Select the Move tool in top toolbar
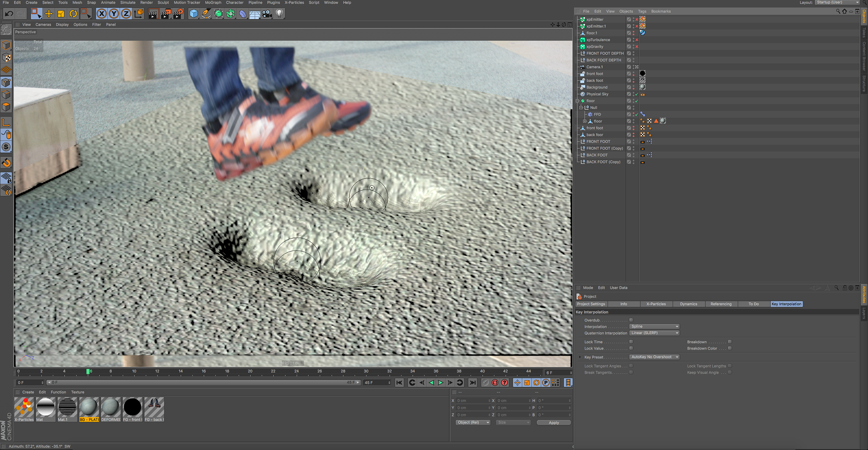Screen dimensions: 868x450 click(49, 14)
